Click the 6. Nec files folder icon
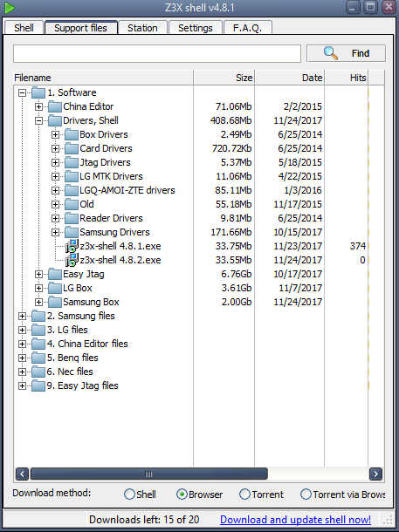The width and height of the screenshot is (399, 532). [x=38, y=372]
